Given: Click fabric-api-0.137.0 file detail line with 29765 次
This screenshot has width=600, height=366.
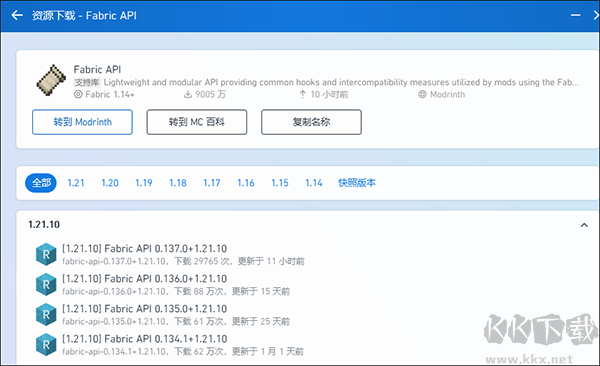Looking at the screenshot, I should pos(183,261).
